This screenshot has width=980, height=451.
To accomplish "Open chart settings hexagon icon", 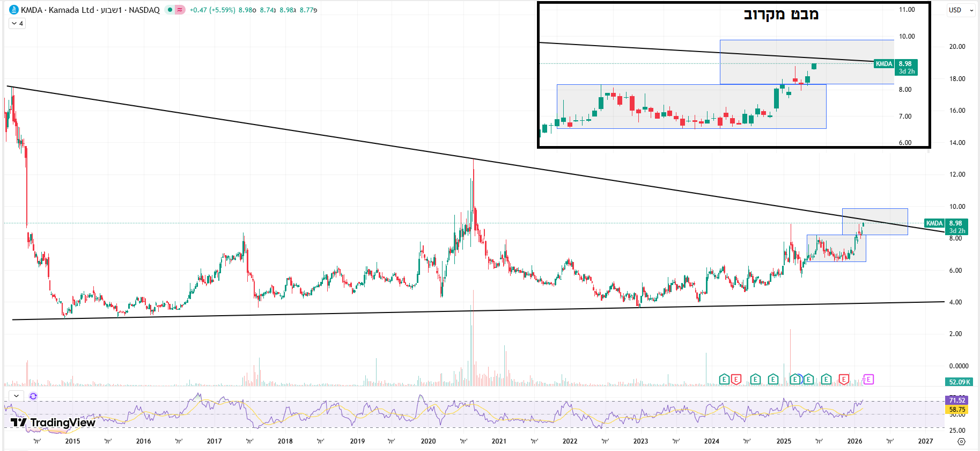I will (961, 441).
